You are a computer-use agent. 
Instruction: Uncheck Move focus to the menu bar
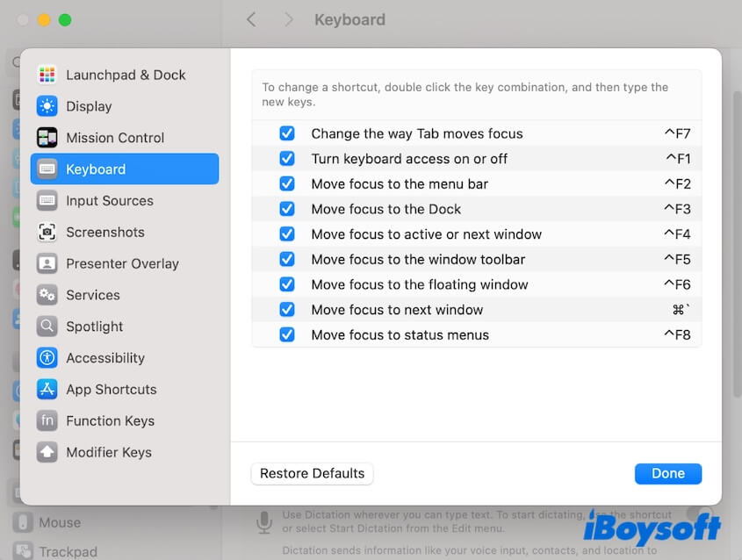point(287,183)
